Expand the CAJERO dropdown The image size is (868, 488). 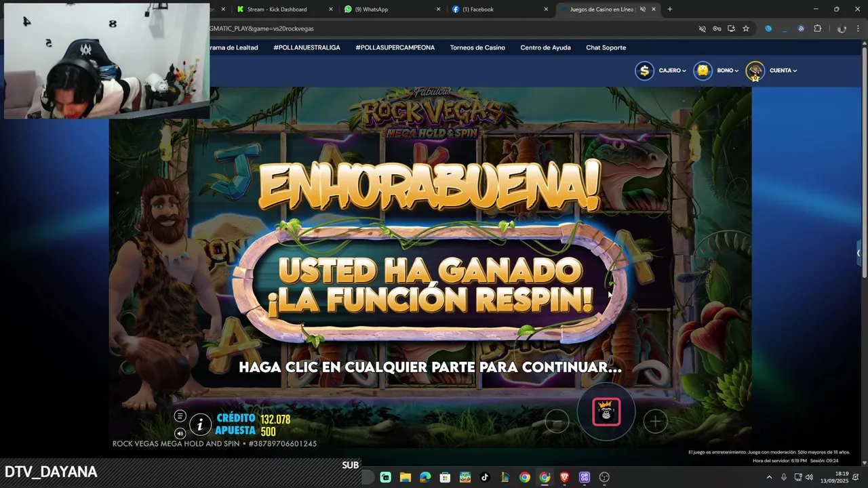672,70
